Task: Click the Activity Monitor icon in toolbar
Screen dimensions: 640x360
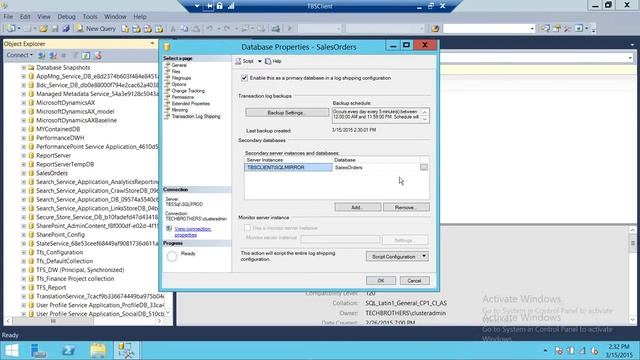Action: coord(276,29)
